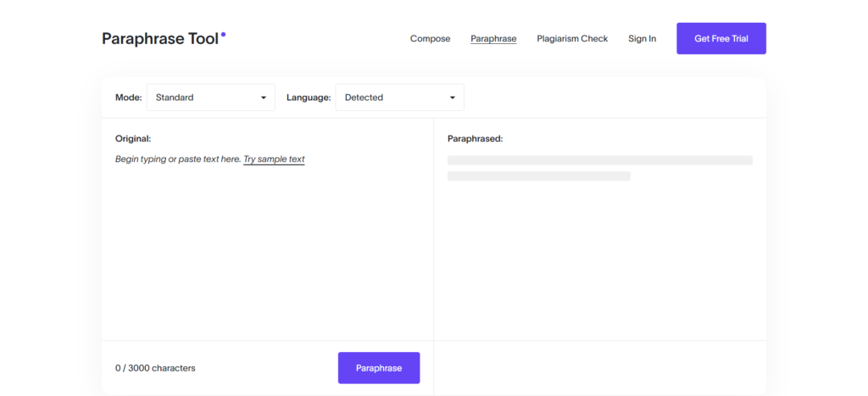Click the Original heading
Viewport: 868px width, 396px height.
pyautogui.click(x=133, y=138)
